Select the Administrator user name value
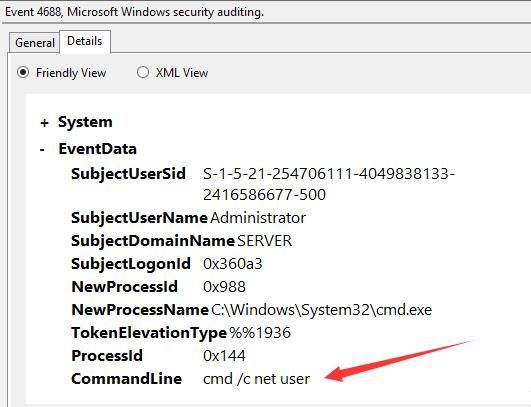This screenshot has width=531, height=407. (x=258, y=218)
